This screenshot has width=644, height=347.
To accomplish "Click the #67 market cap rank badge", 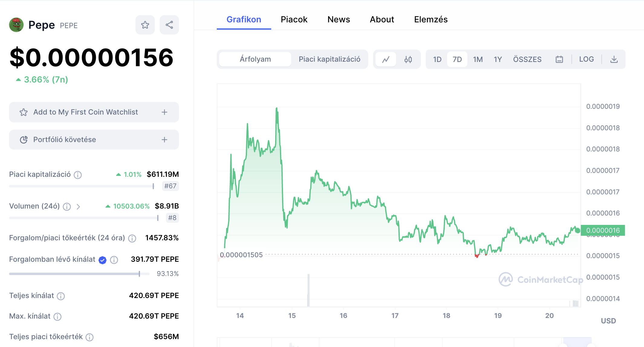I will [170, 186].
